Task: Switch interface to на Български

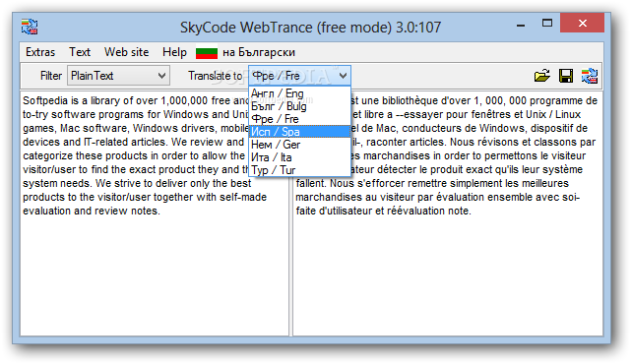Action: pyautogui.click(x=258, y=52)
